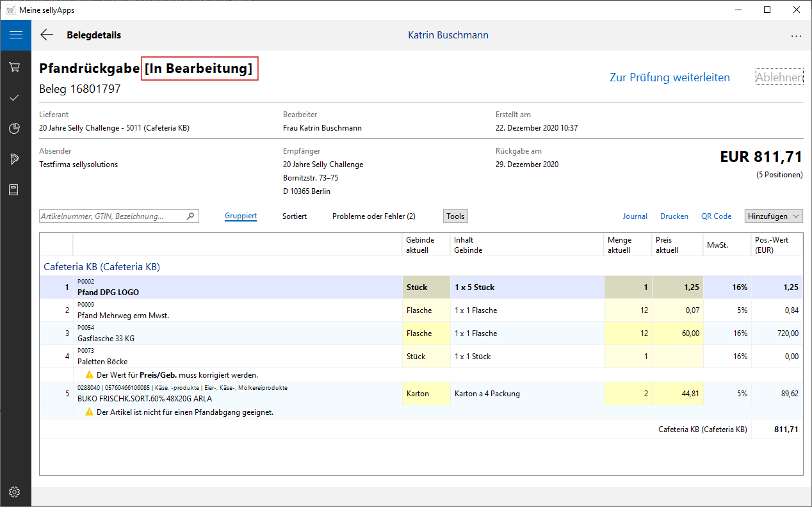812x507 pixels.
Task: Collapse the Cafeteria KB group header
Action: [x=102, y=266]
